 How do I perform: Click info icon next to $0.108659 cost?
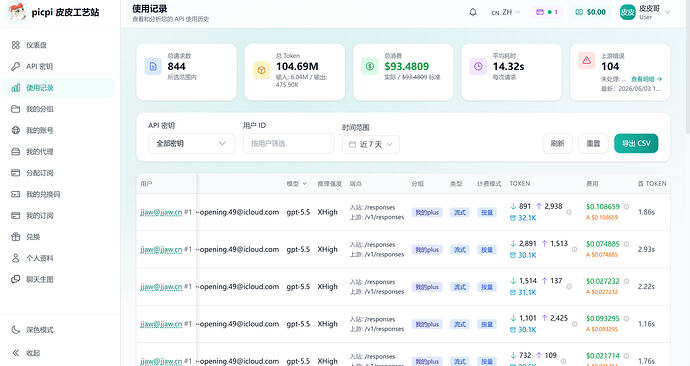[626, 206]
